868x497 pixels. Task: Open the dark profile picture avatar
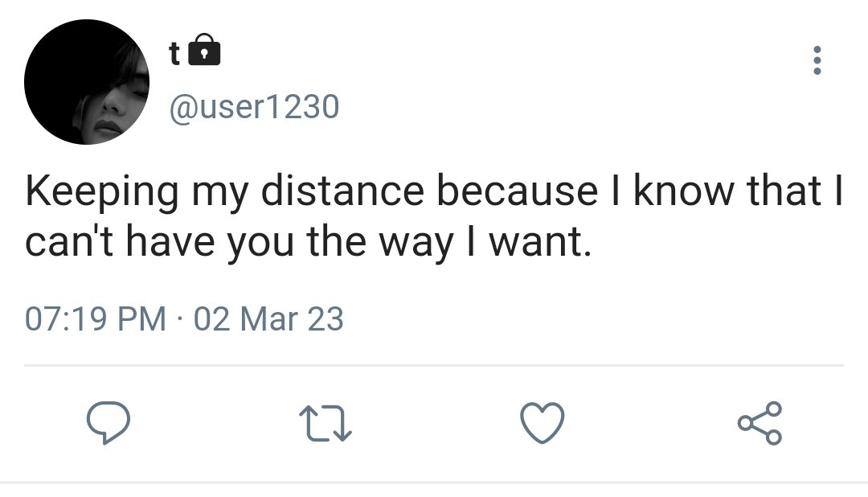(87, 82)
